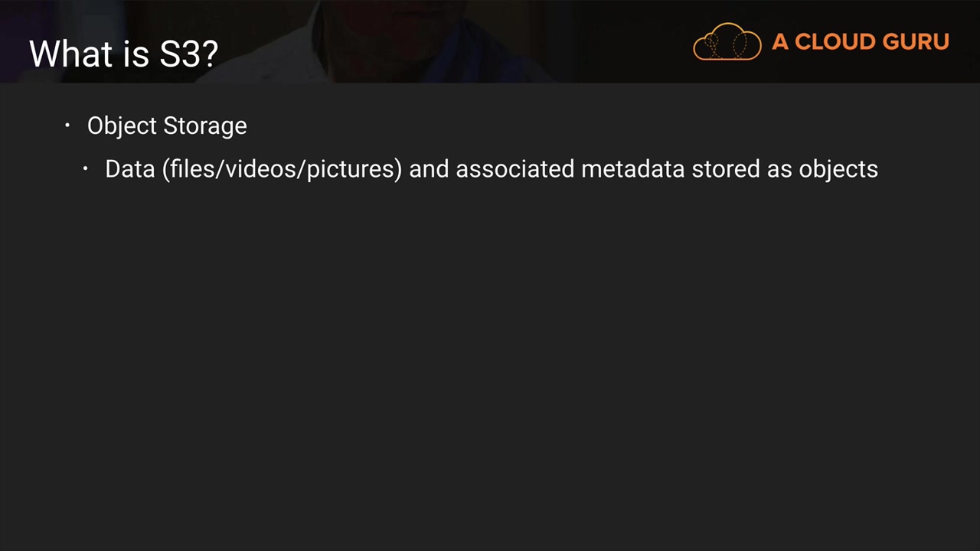Click the word "objects" ending the sub-bullet
980x551 pixels.
click(838, 169)
